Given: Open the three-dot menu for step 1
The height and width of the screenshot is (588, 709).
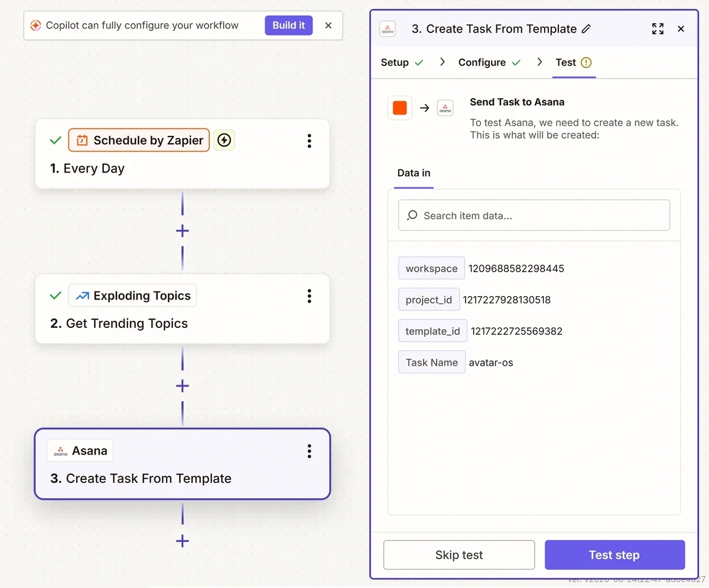Looking at the screenshot, I should point(309,141).
